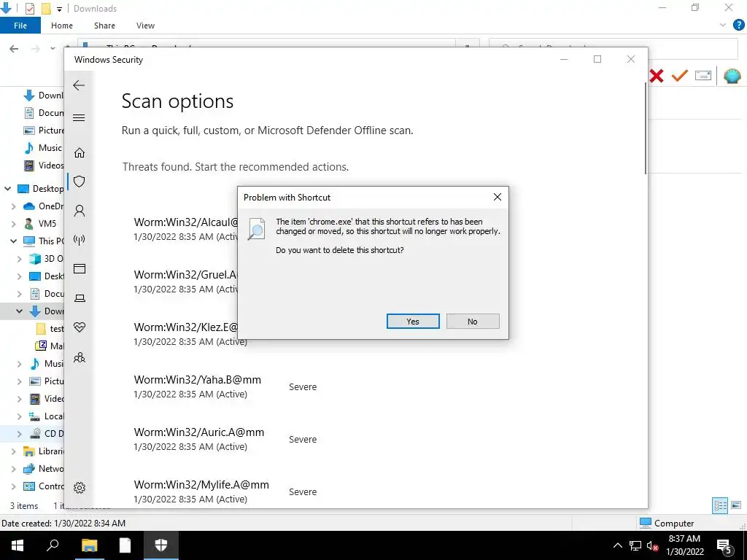The width and height of the screenshot is (747, 560).
Task: Open Explorer help question mark
Action: point(738,25)
